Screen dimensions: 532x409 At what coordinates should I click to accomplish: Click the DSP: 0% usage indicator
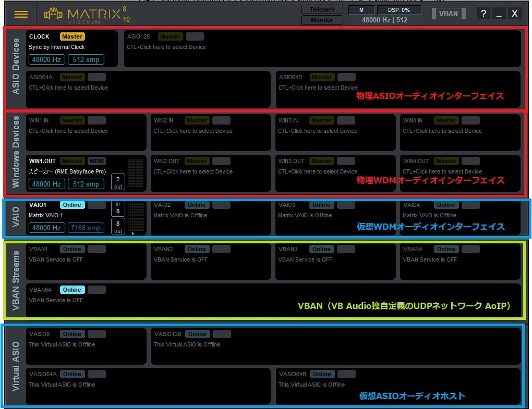point(399,9)
